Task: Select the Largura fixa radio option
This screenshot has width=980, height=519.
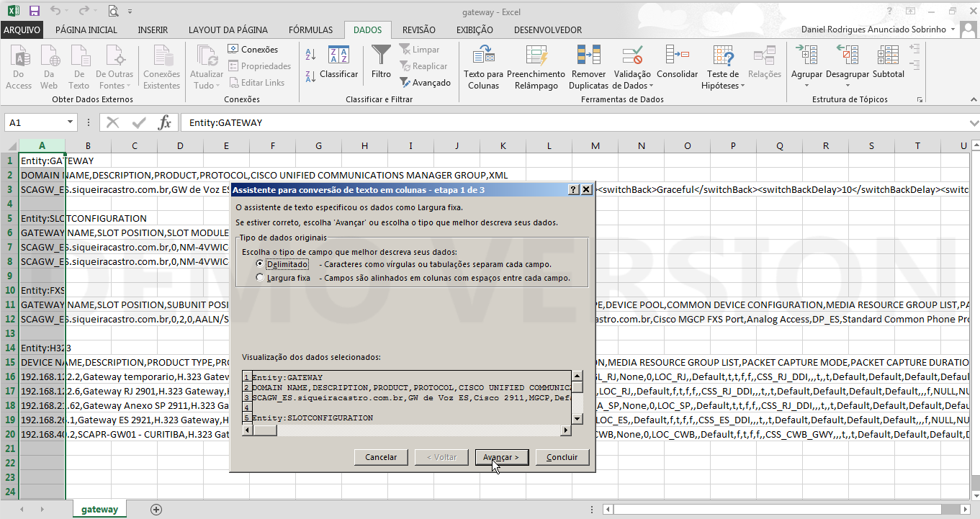Action: tap(260, 278)
